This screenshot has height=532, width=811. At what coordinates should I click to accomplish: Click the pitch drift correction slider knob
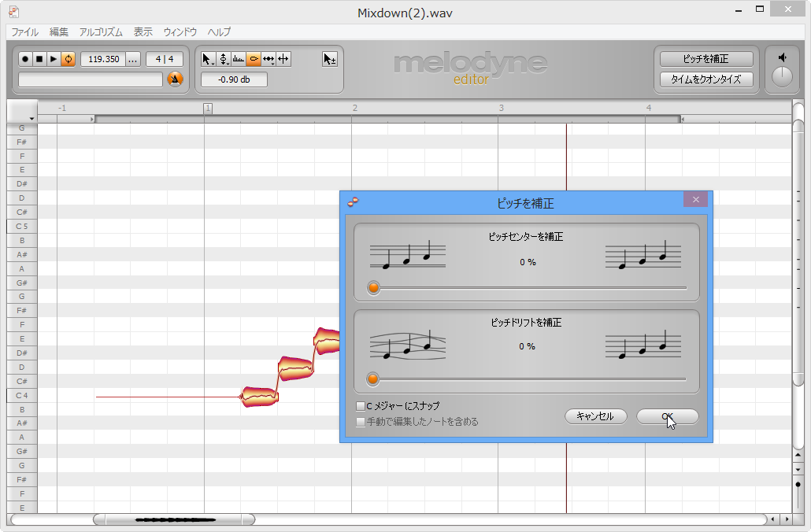[x=372, y=379]
